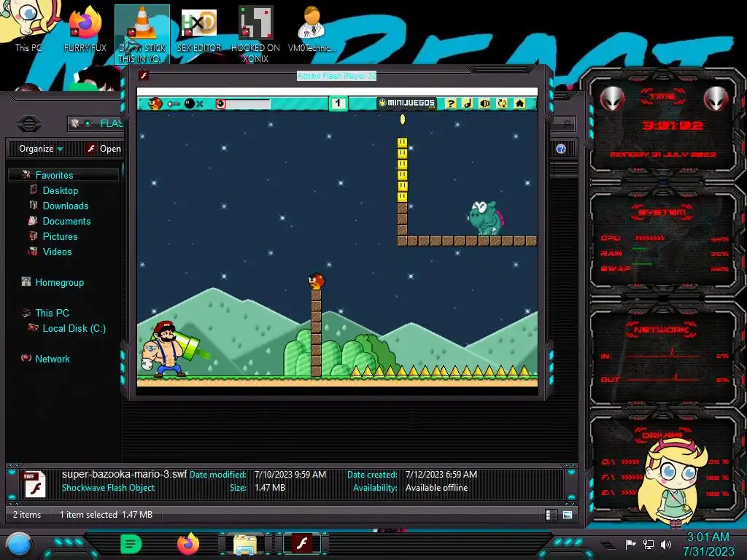Mute game sound with the speaker icon
Viewport: 747px width, 560px height.
pyautogui.click(x=485, y=104)
